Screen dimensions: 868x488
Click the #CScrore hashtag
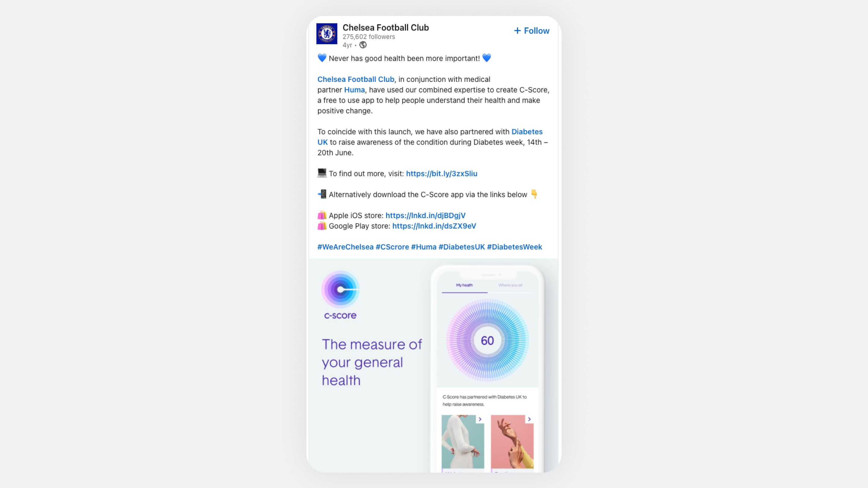pyautogui.click(x=392, y=247)
